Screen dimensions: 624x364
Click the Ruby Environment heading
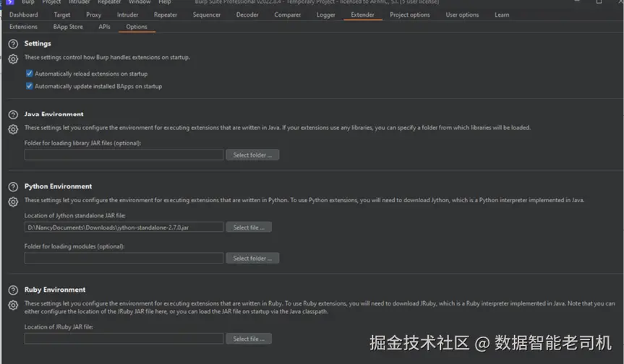(x=55, y=290)
